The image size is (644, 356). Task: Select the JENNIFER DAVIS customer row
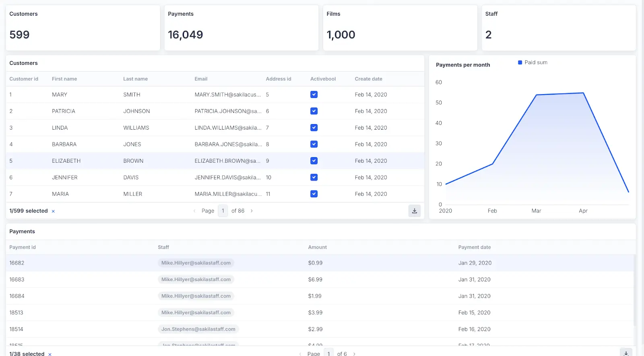[x=215, y=177]
